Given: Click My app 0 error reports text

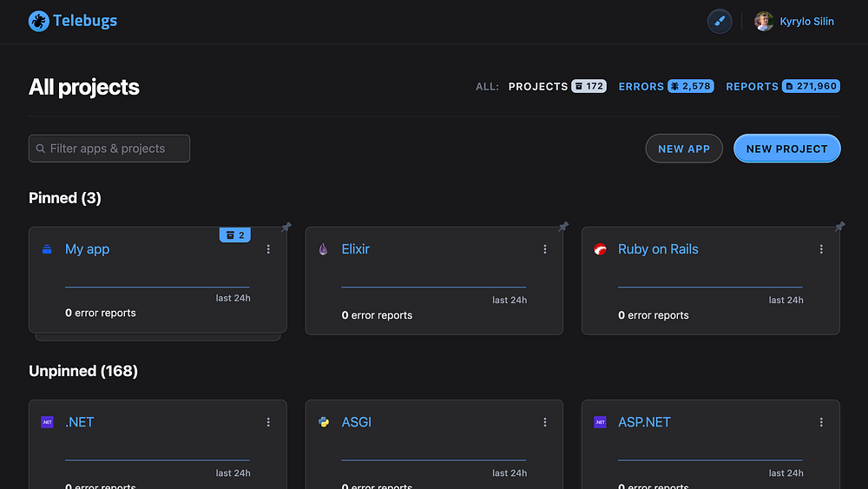Looking at the screenshot, I should point(100,313).
